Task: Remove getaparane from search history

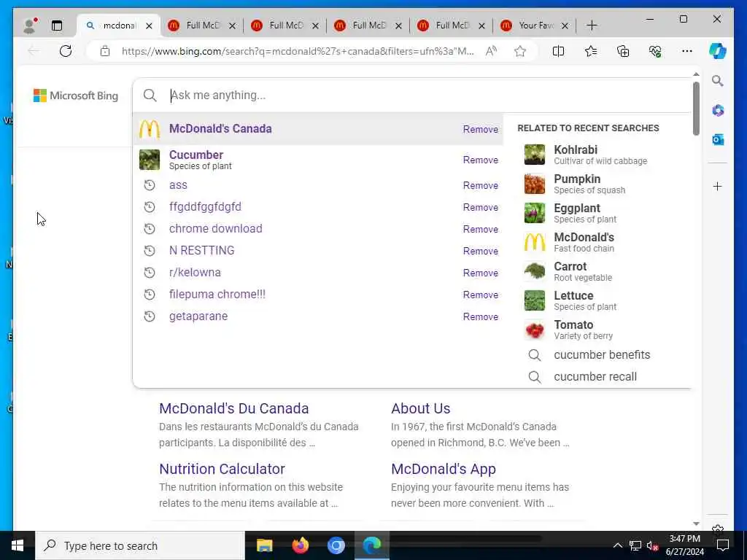Action: click(480, 317)
